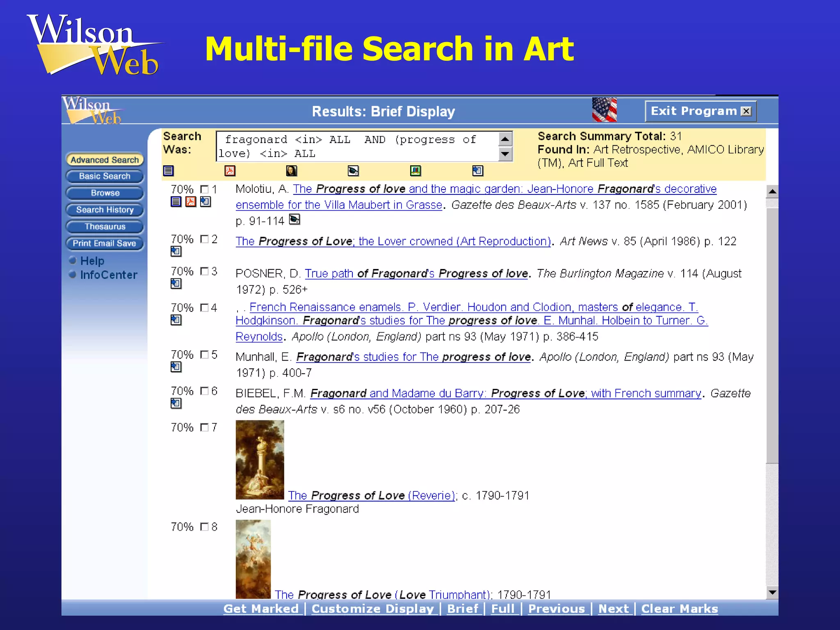840x630 pixels.
Task: Open the InfoCenter link
Action: 109,275
